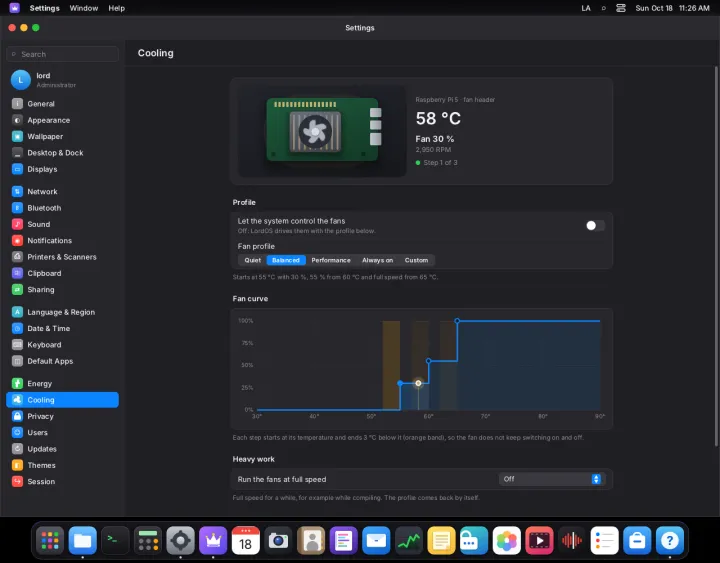Viewport: 720px width, 563px height.
Task: Choose the Performance fan profile
Action: point(331,260)
